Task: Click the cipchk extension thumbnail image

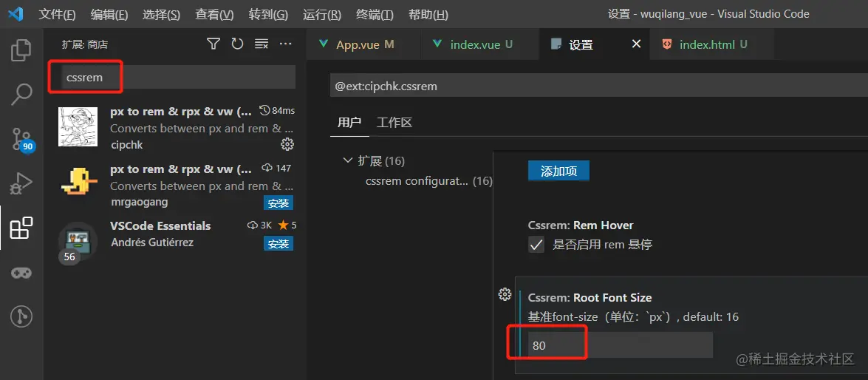Action: [x=78, y=127]
